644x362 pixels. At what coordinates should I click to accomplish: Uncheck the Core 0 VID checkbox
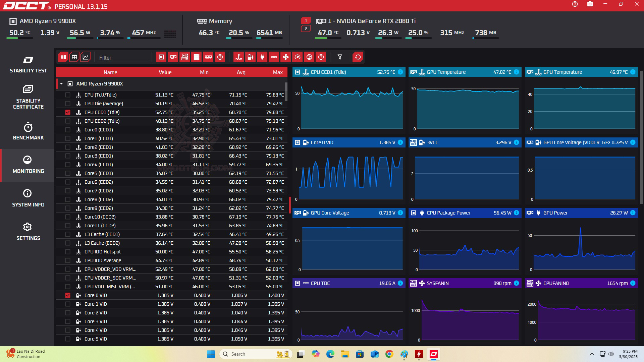68,295
